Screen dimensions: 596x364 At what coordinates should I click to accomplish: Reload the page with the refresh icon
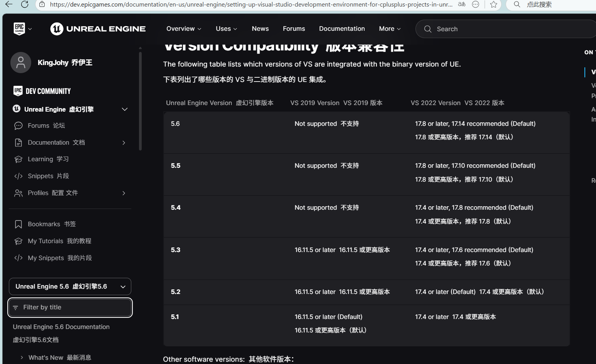[25, 4]
